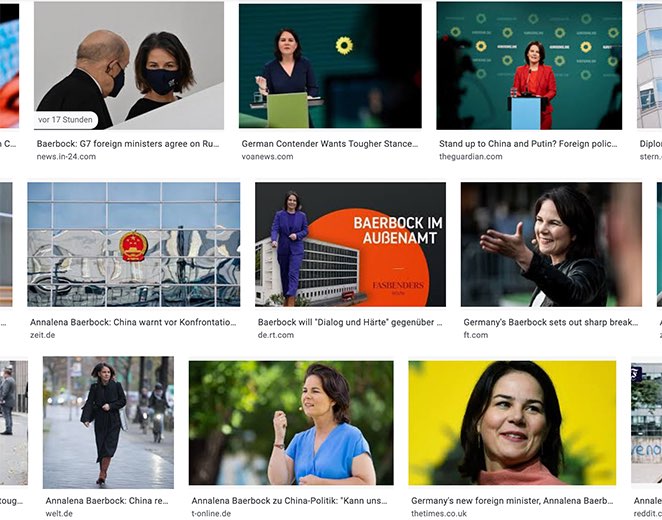Visit the news.in-24.com source link
Screen dimensions: 662x520
[66, 157]
